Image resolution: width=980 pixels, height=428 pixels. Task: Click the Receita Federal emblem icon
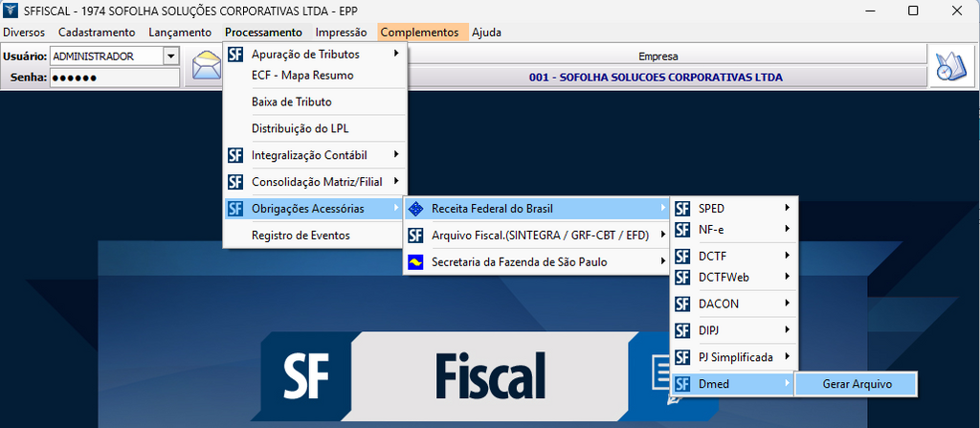(x=415, y=209)
